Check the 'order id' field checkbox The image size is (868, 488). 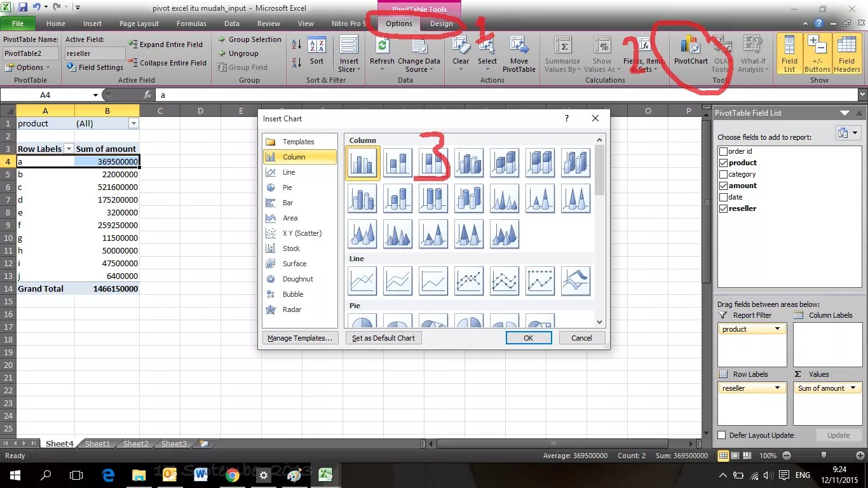(x=723, y=151)
